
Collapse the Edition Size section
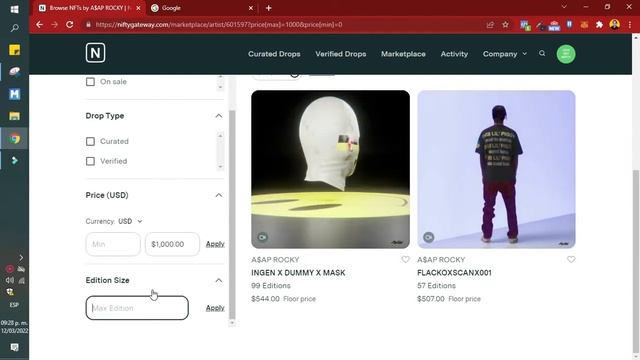coord(219,280)
